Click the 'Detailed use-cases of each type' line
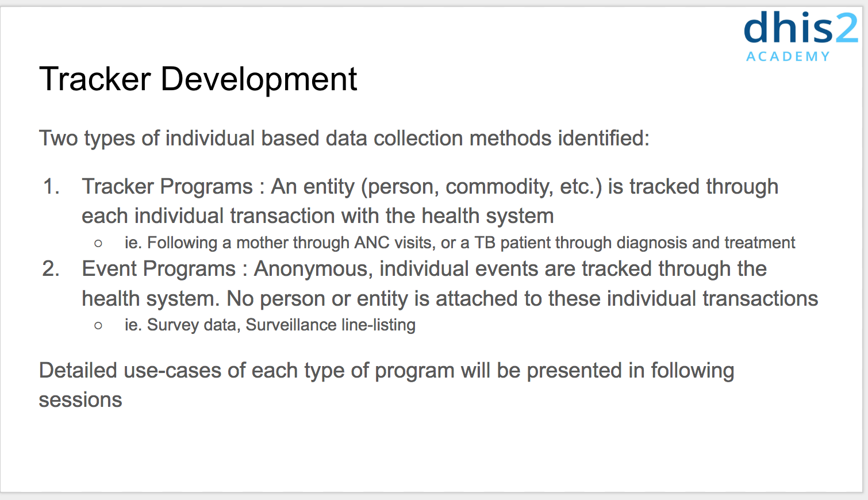Viewport: 868px width, 500px height. [x=386, y=371]
